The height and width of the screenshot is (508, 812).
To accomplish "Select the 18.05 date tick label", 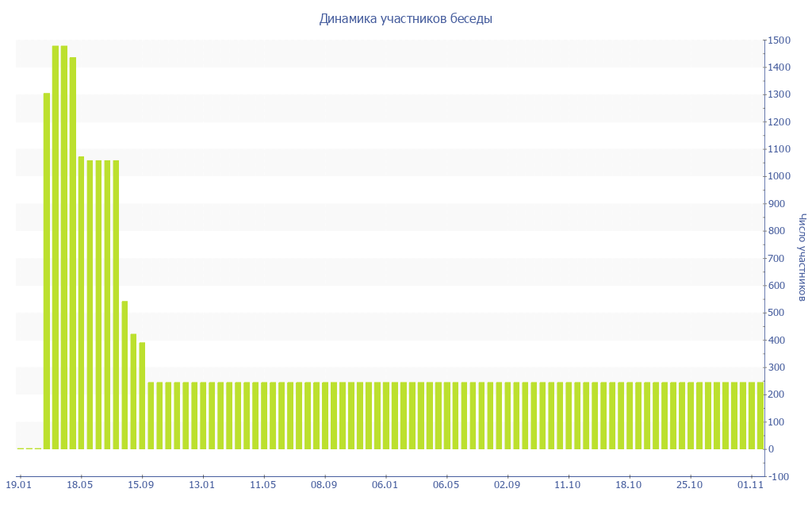I will coord(80,485).
